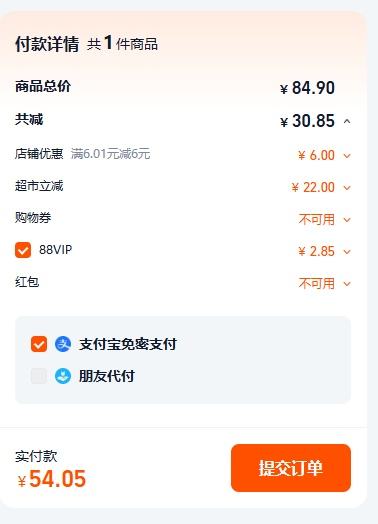Open the 红包 dropdown arrow

click(x=347, y=284)
